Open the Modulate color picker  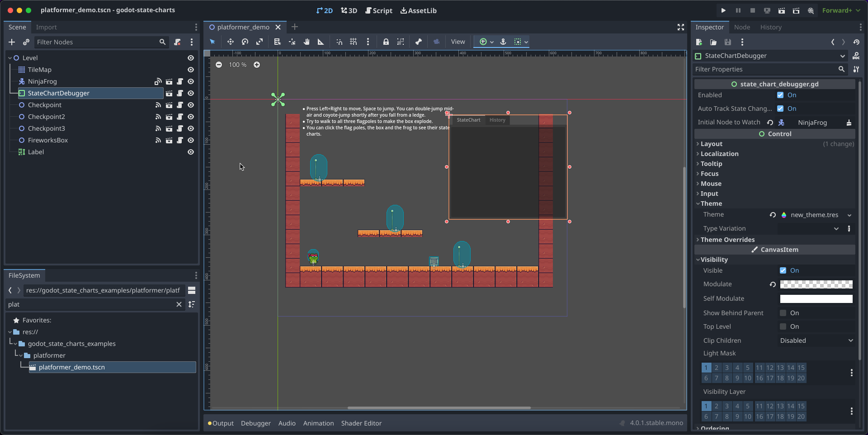click(x=816, y=284)
